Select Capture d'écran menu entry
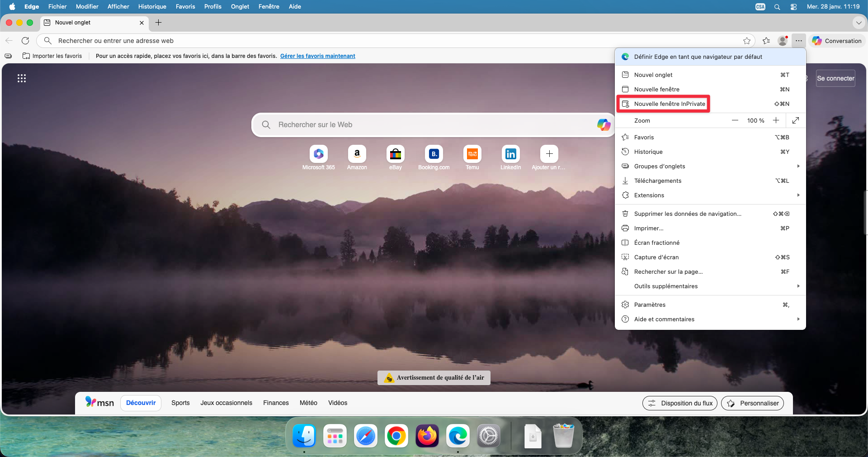The image size is (868, 457). [711, 257]
